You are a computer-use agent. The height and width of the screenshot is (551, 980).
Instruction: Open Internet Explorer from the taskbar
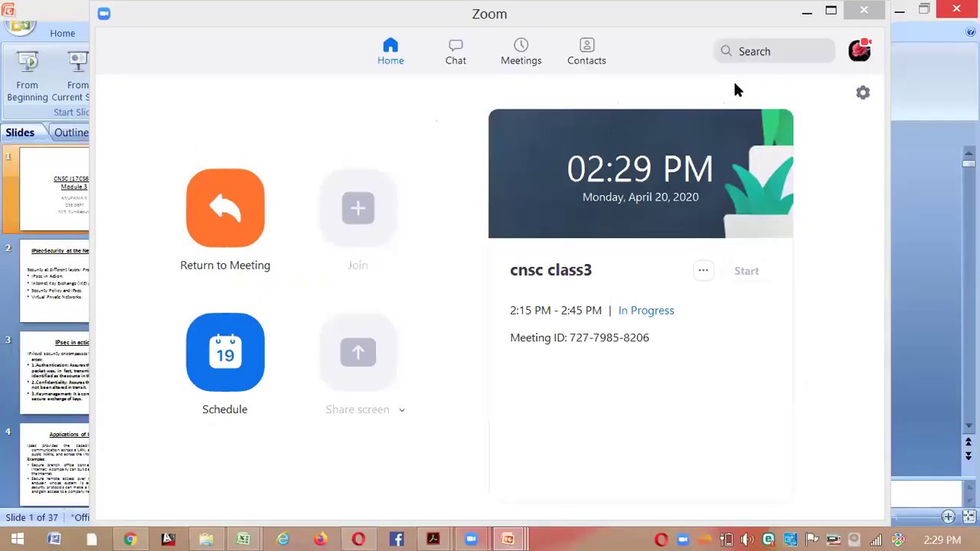pyautogui.click(x=283, y=540)
